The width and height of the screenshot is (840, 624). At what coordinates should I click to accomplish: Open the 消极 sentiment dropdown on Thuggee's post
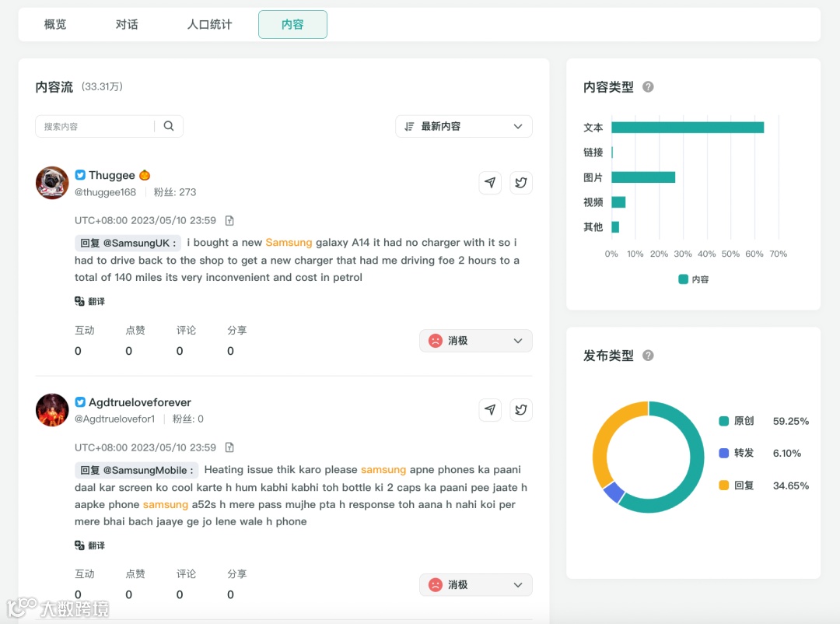tap(476, 341)
